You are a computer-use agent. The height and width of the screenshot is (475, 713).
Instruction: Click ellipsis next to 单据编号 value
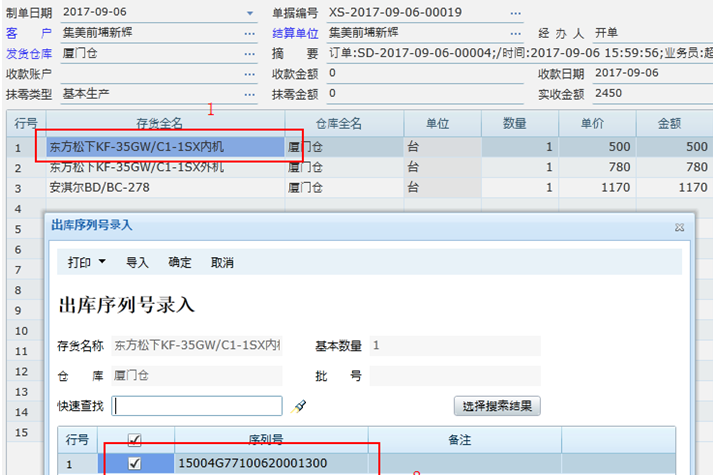click(516, 13)
